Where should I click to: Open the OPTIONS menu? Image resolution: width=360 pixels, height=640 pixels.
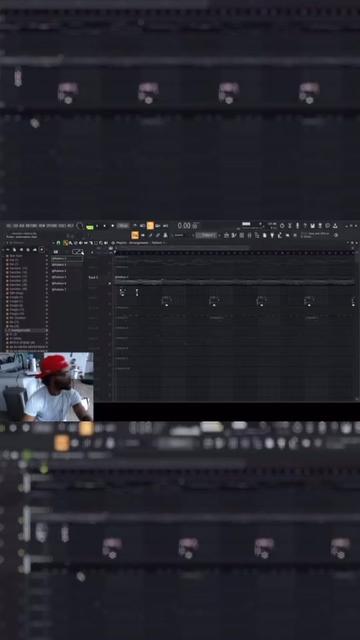[x=51, y=225]
